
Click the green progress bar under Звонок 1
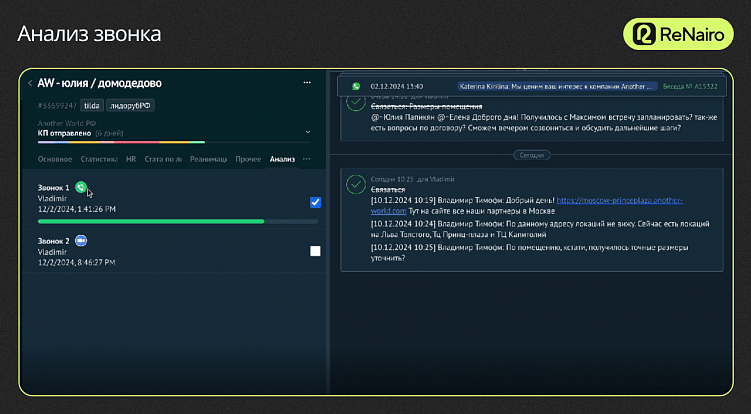pos(178,221)
